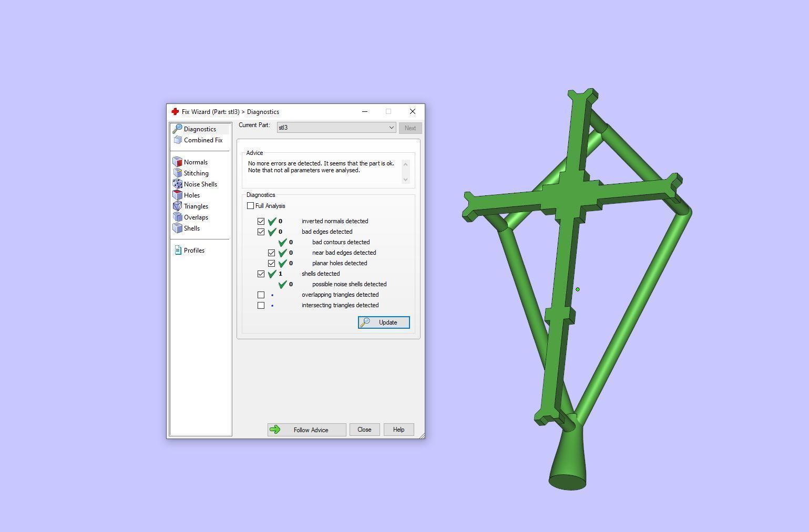Click 'possible noise shells detected' text
Viewport: 809px width, 532px height.
349,284
